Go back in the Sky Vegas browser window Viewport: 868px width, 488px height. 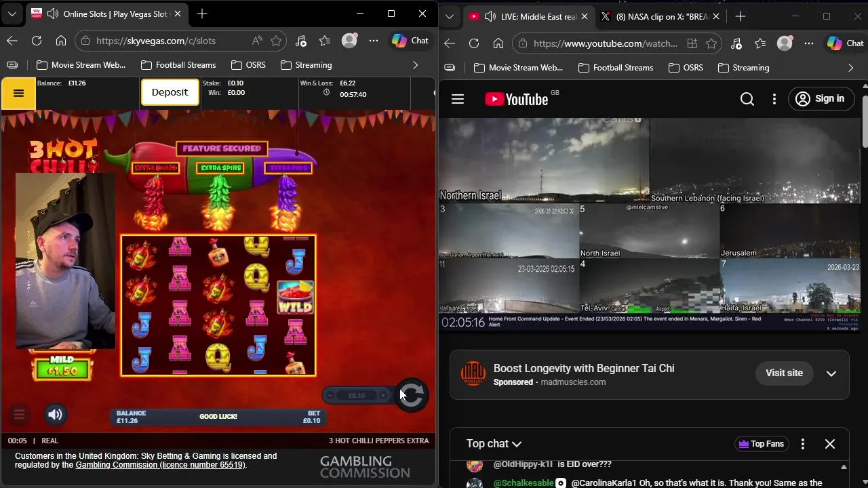coord(12,41)
